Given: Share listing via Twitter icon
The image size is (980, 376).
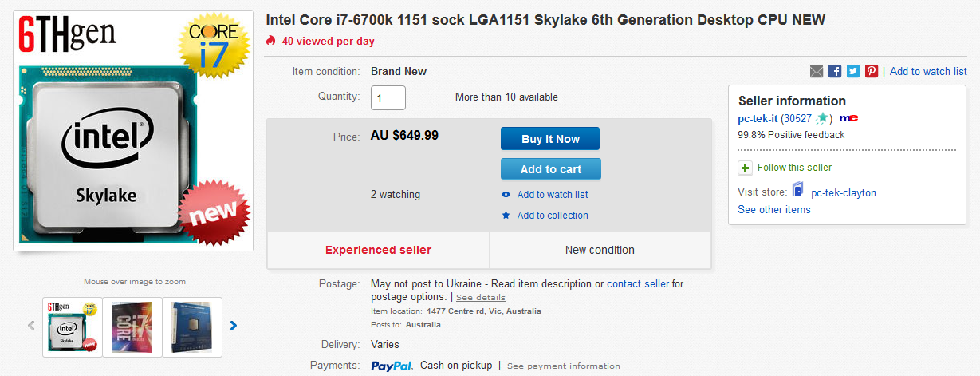Looking at the screenshot, I should [x=853, y=71].
